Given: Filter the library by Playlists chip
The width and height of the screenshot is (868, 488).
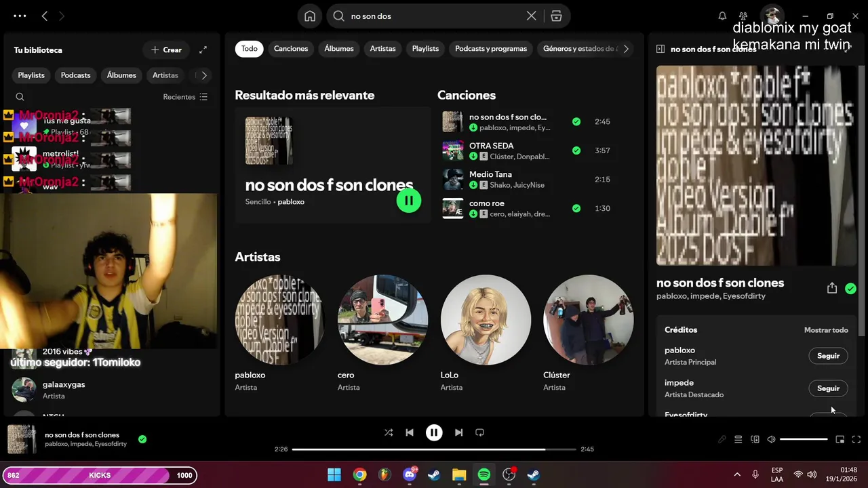Looking at the screenshot, I should pos(31,75).
